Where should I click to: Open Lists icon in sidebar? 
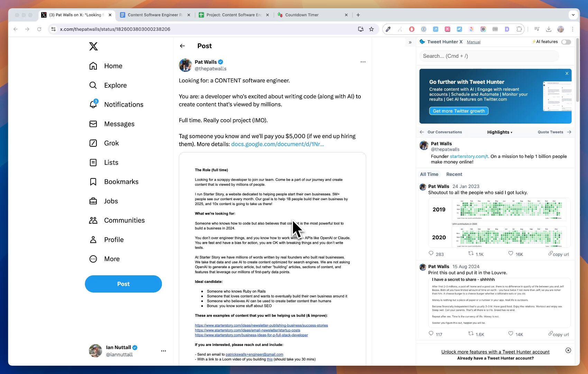(x=93, y=162)
